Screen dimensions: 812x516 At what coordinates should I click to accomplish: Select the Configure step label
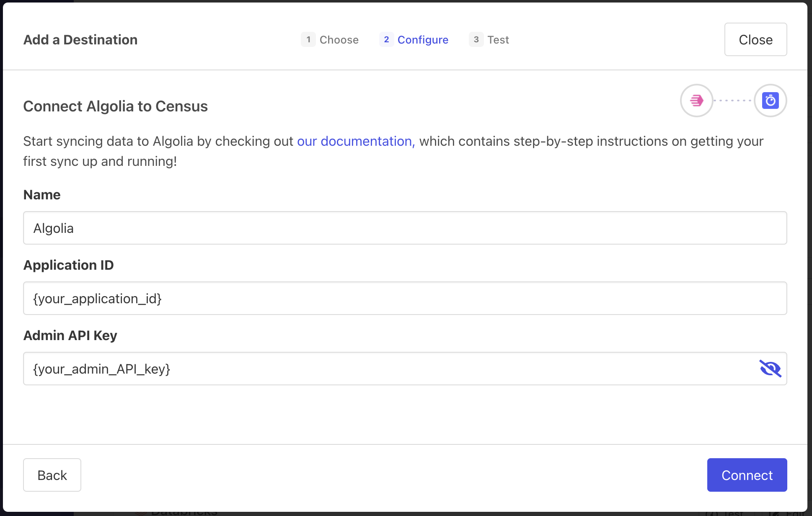coord(423,40)
